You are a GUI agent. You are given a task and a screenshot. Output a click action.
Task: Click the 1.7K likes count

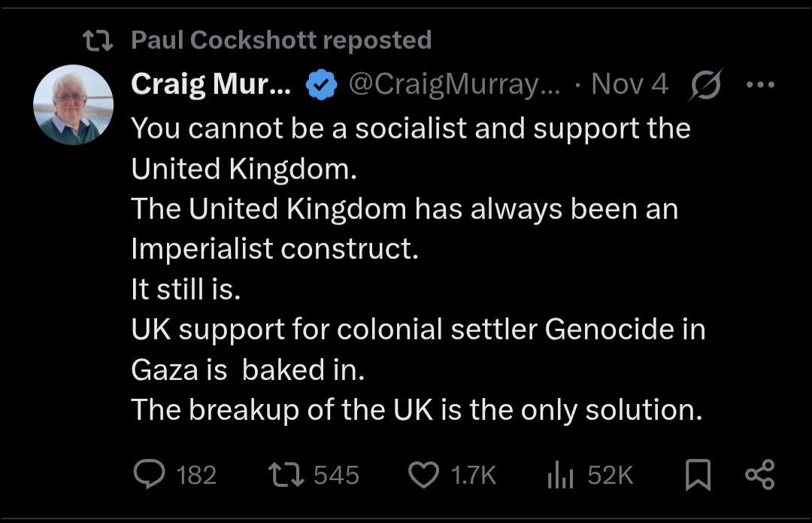(473, 476)
